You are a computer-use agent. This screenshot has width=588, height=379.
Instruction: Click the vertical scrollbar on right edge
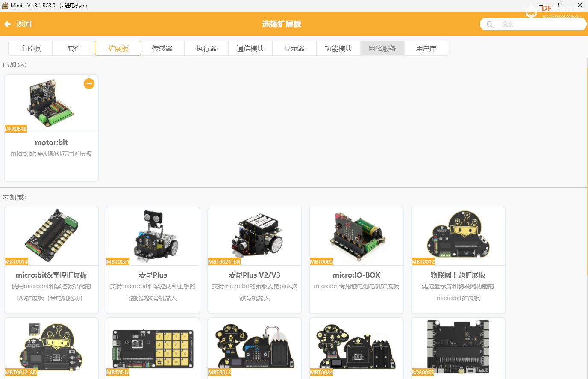(586, 171)
